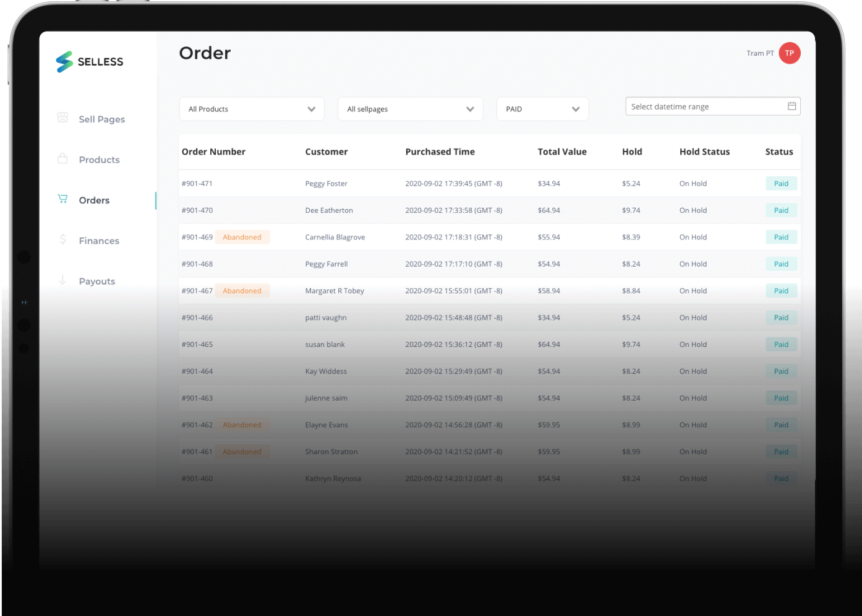
Task: Navigate to Sell Pages menu item
Action: point(102,119)
